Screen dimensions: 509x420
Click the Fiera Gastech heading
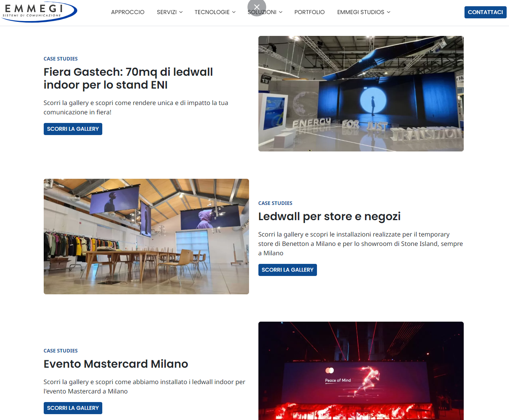pyautogui.click(x=128, y=78)
